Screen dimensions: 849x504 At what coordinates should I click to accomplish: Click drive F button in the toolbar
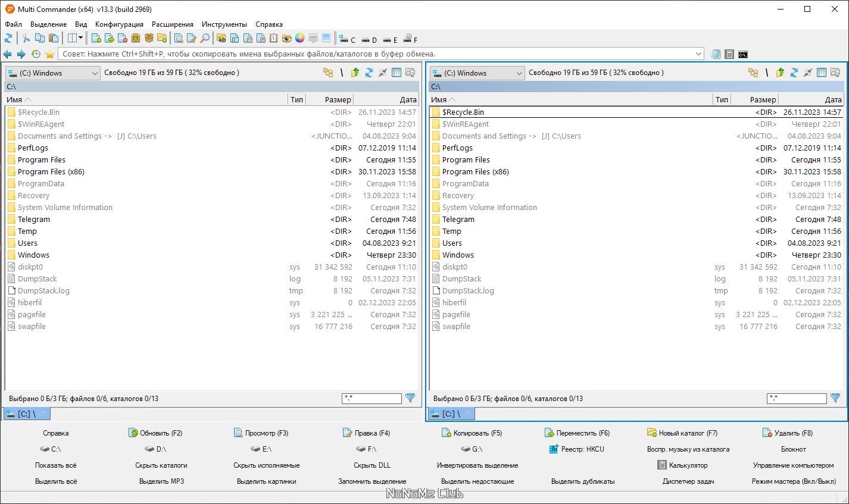(411, 39)
